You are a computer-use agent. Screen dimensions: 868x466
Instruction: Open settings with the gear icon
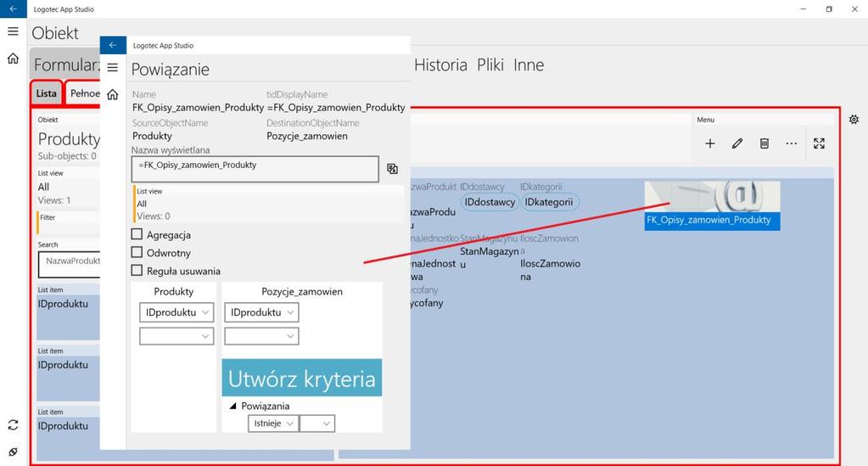click(854, 119)
